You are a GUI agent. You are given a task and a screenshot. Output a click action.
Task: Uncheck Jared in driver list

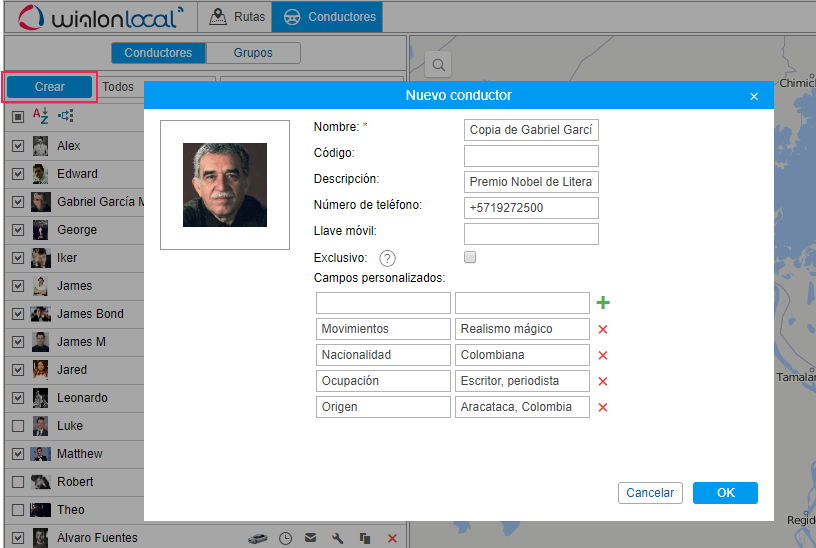tap(18, 369)
